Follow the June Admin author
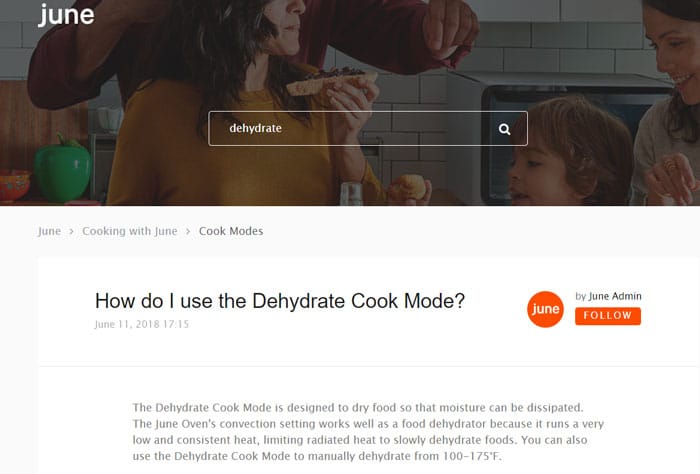 (x=608, y=316)
